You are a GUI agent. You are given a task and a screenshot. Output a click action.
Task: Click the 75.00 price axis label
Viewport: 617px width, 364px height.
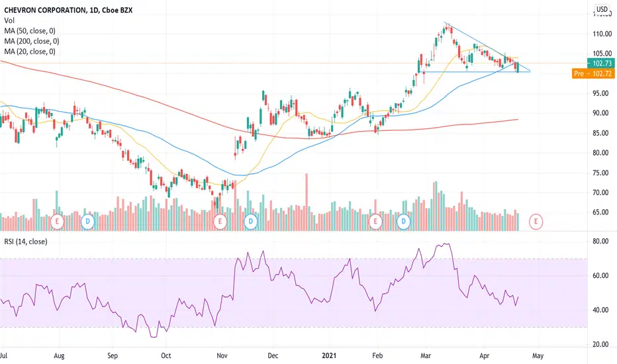click(x=600, y=173)
